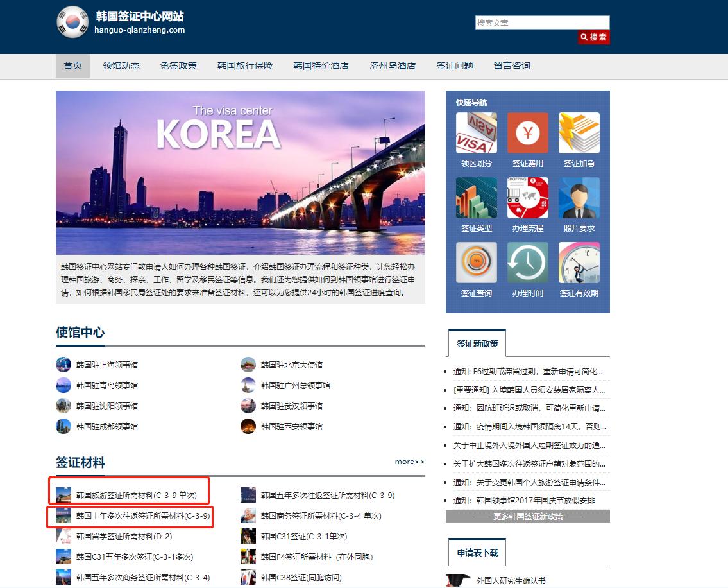Open the 领区划分 quick navigation icon
The image size is (728, 588).
pyautogui.click(x=476, y=133)
